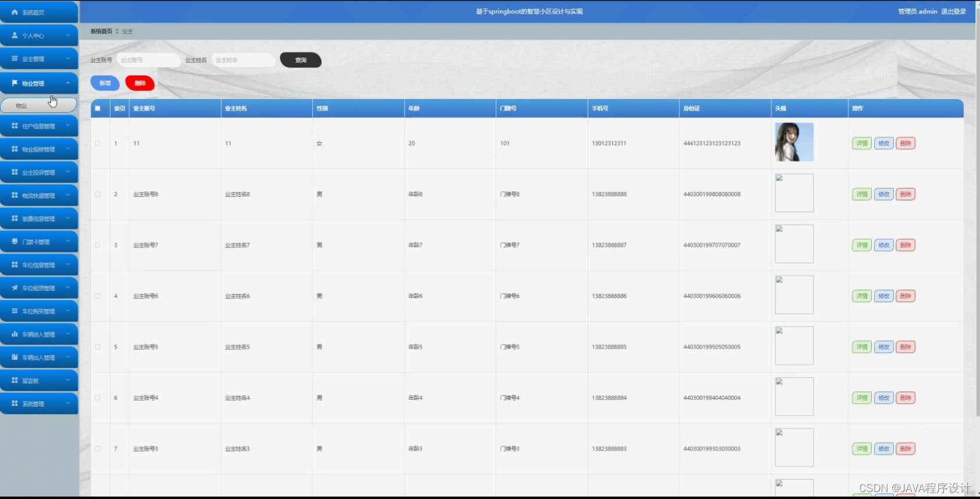980x499 pixels.
Task: Go to 系统首页 via the breadcrumb
Action: pos(101,31)
